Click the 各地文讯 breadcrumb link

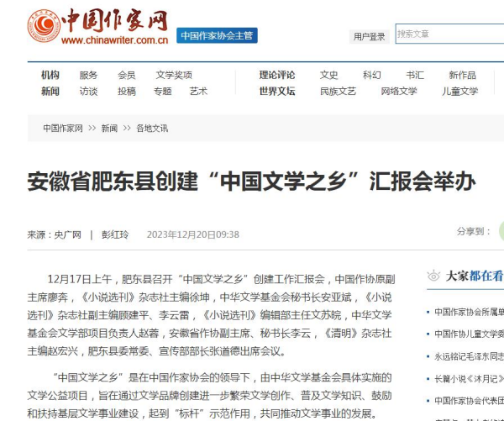pos(152,129)
